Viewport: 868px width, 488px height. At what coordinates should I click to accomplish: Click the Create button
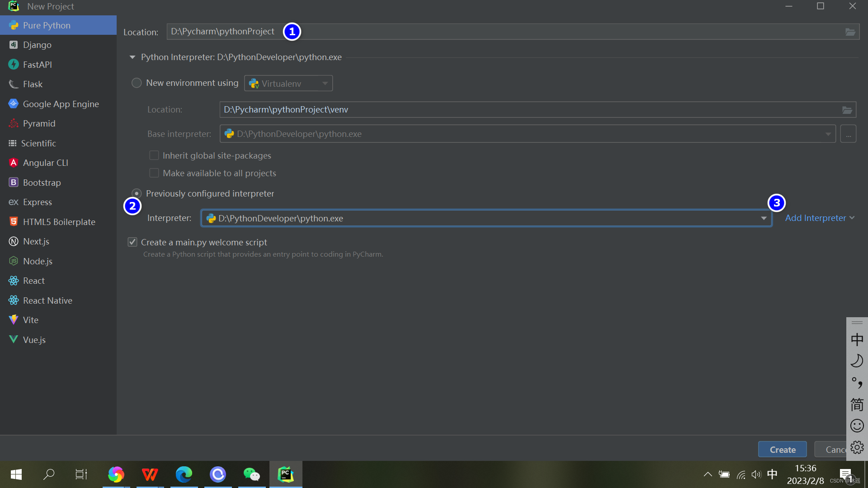pyautogui.click(x=782, y=449)
